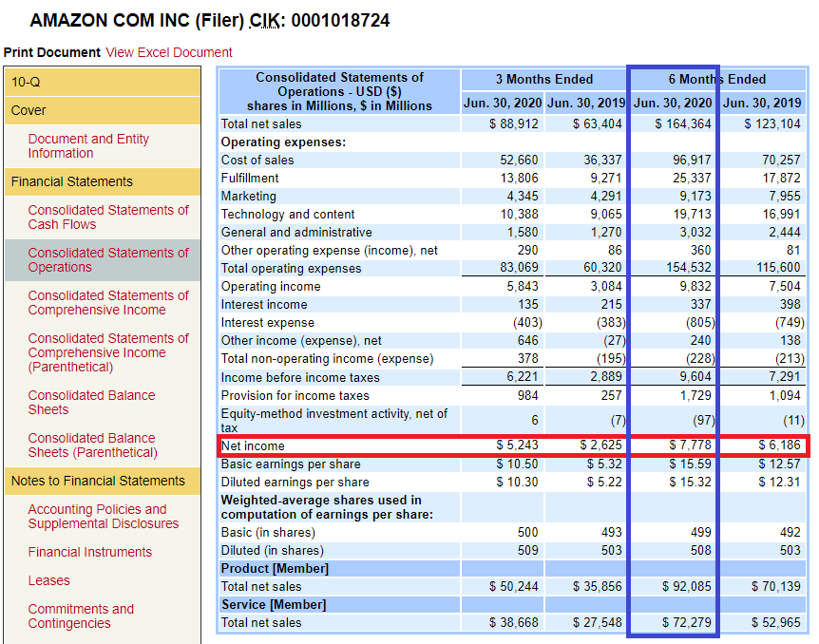Image resolution: width=819 pixels, height=644 pixels.
Task: Collapse the Financial Statements section
Action: [x=103, y=181]
